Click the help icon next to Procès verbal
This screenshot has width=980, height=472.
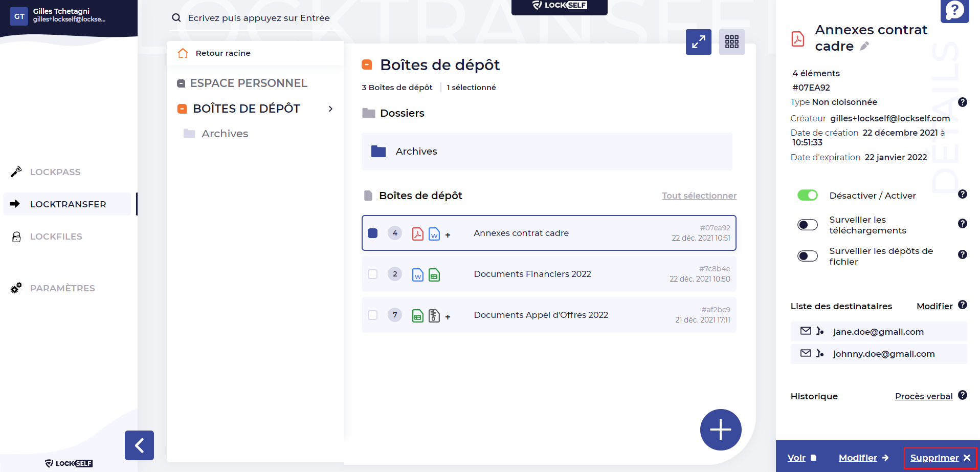963,395
